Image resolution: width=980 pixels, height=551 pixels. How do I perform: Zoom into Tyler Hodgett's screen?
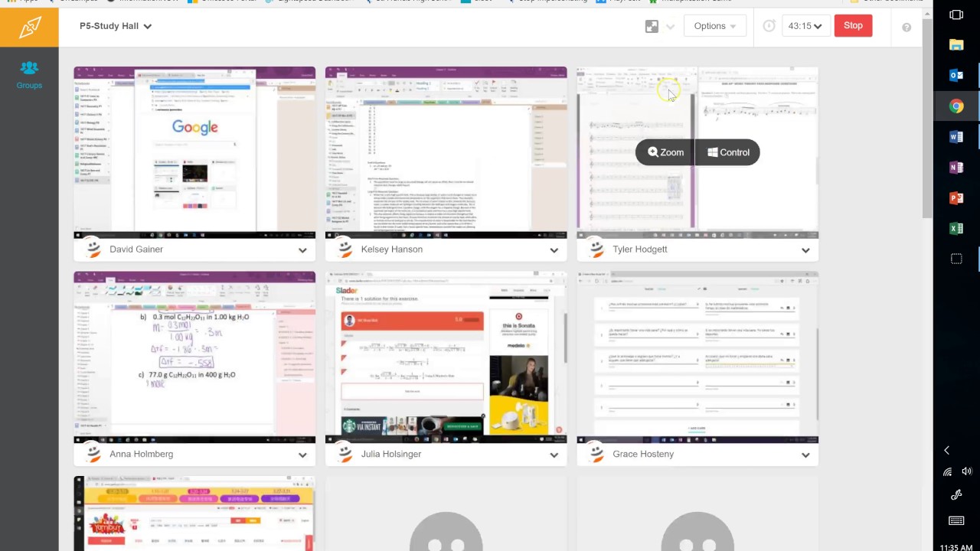(x=666, y=152)
